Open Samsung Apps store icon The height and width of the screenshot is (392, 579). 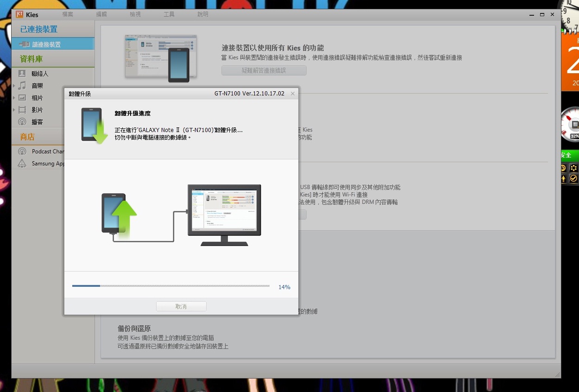tap(22, 164)
